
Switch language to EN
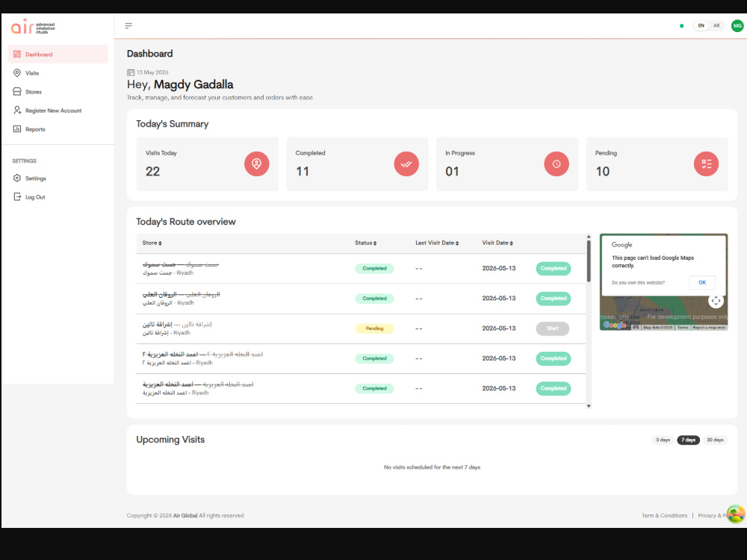pyautogui.click(x=701, y=25)
